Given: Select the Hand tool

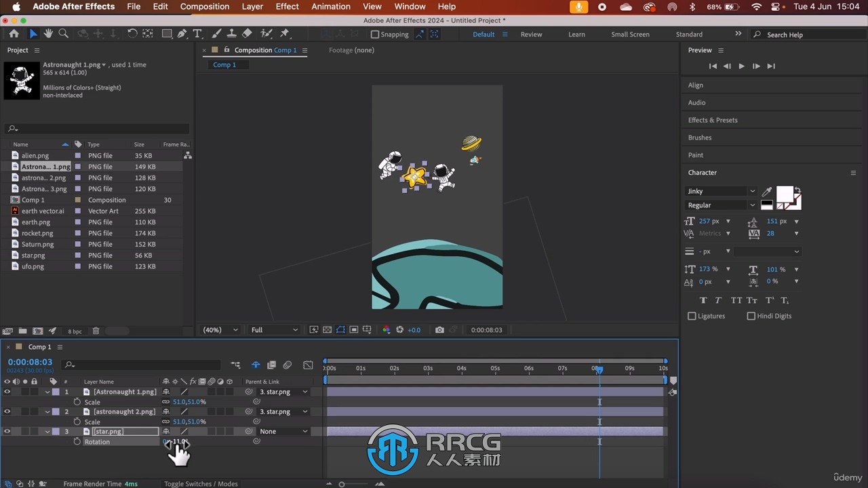Looking at the screenshot, I should tap(48, 34).
